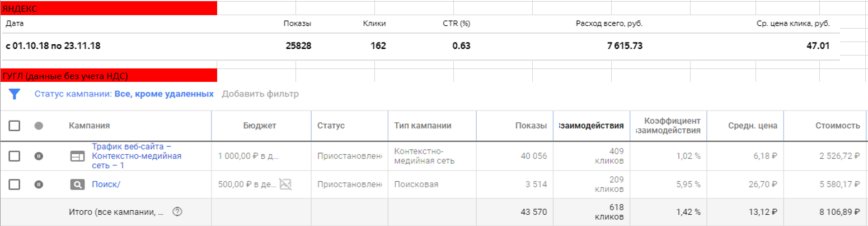Click the help question mark near Итого
The width and height of the screenshot is (868, 226).
coord(177,211)
